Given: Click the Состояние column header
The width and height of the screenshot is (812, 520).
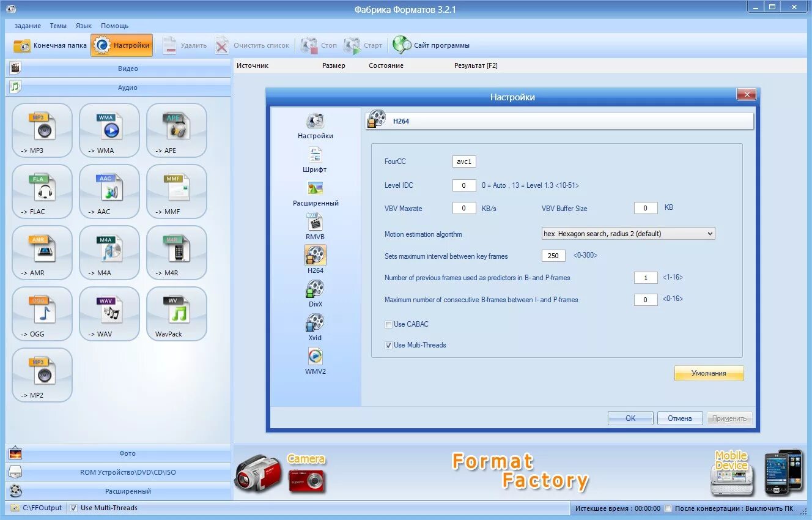Looking at the screenshot, I should click(x=386, y=65).
